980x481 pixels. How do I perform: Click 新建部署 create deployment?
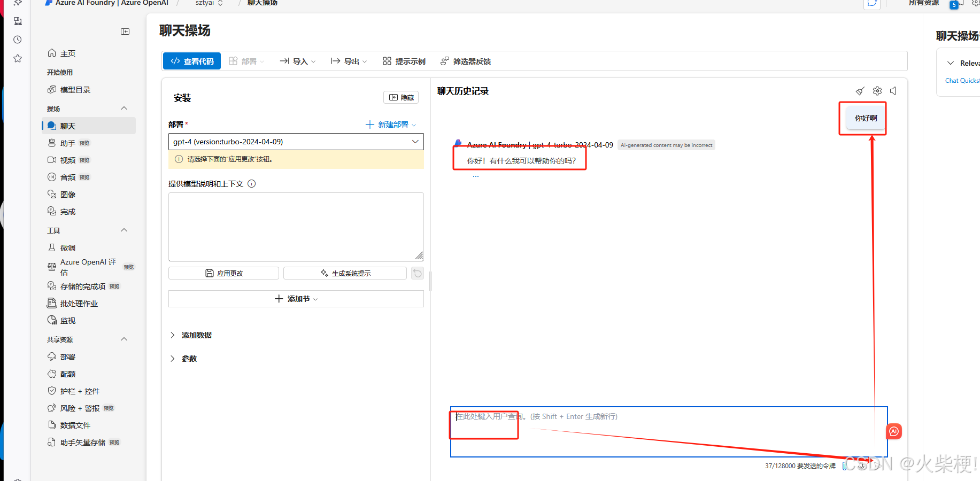[391, 125]
